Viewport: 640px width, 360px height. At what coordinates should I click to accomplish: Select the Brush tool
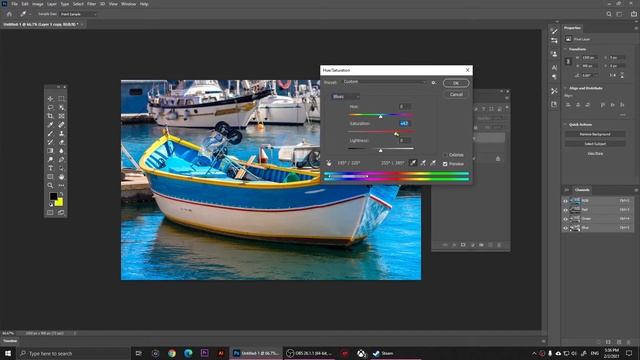pos(50,133)
